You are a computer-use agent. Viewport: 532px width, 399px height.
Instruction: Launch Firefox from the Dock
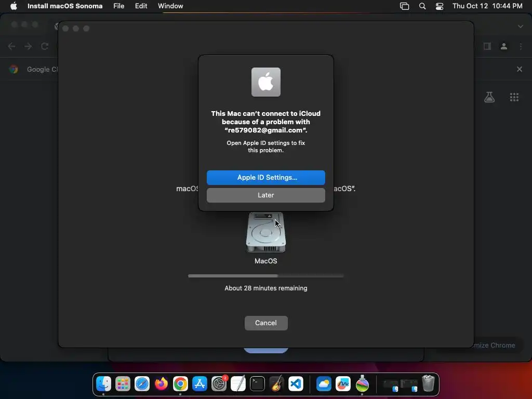click(161, 384)
